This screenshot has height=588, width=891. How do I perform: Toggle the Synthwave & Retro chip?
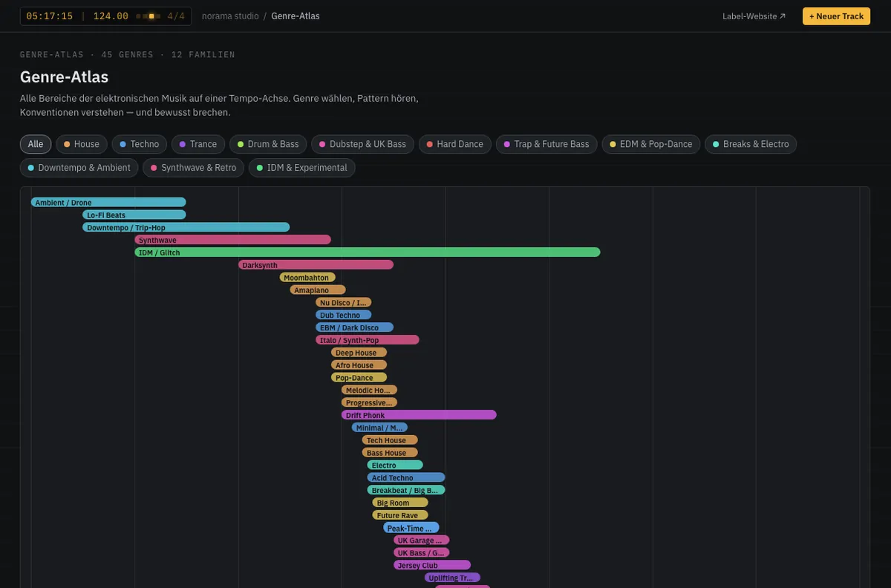[194, 168]
